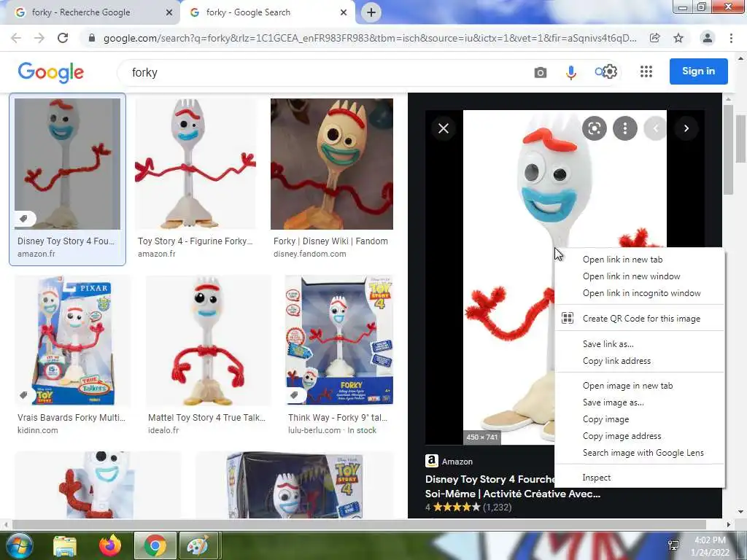The width and height of the screenshot is (747, 560).
Task: Start voice search microphone icon
Action: coord(570,72)
